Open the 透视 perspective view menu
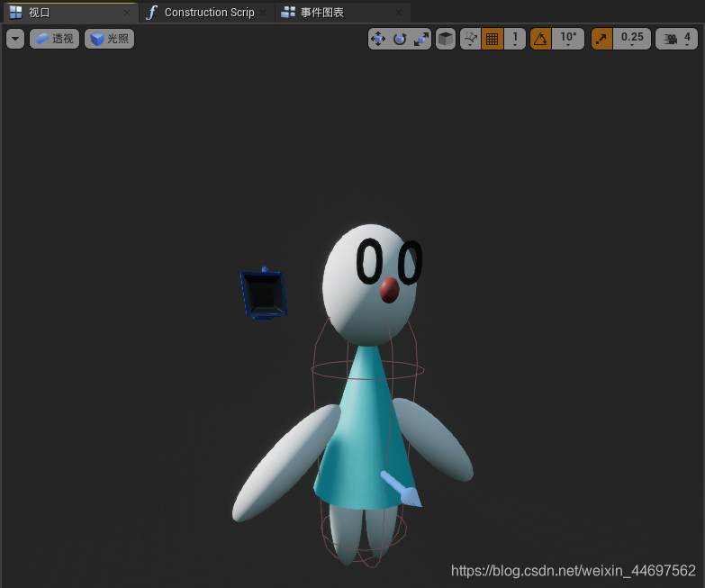Viewport: 705px width, 588px height. tap(54, 39)
